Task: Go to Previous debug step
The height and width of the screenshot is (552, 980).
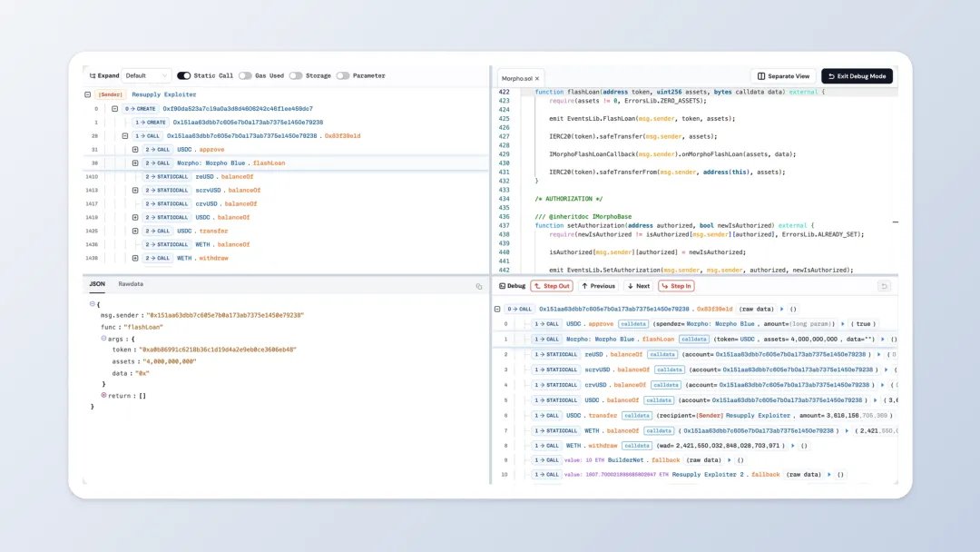Action: (598, 286)
